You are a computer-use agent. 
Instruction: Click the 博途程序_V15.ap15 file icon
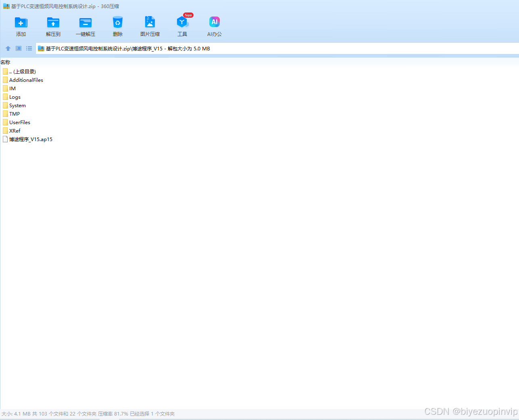click(x=5, y=139)
